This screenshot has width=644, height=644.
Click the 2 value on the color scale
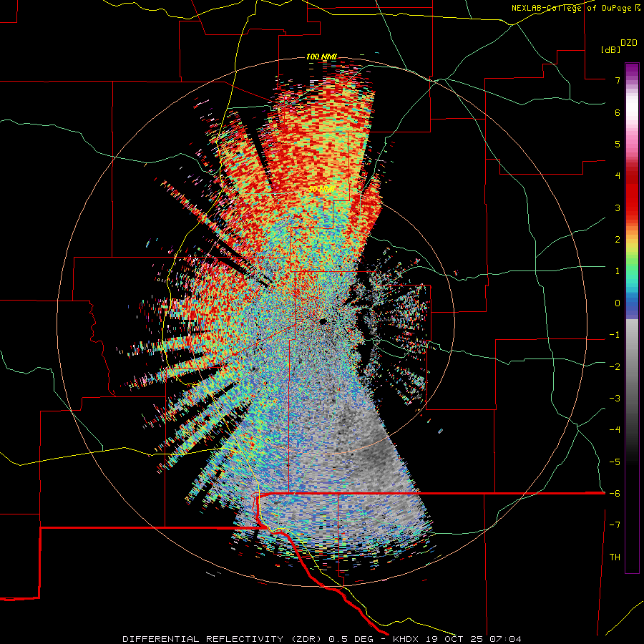click(618, 240)
